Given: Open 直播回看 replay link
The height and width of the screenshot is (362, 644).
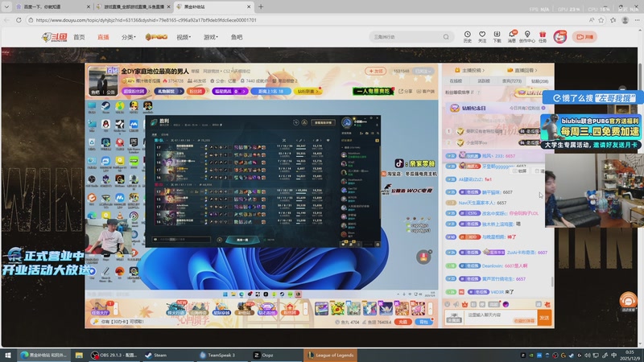Looking at the screenshot, I should tap(522, 70).
